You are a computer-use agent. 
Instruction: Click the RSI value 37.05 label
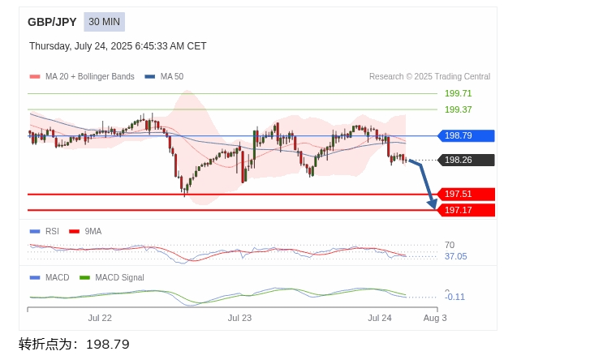(455, 256)
